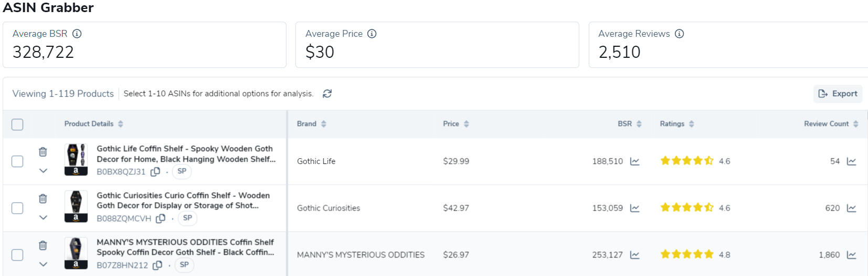
Task: Delete the Gothic Life Coffin Shelf row
Action: pos(43,152)
